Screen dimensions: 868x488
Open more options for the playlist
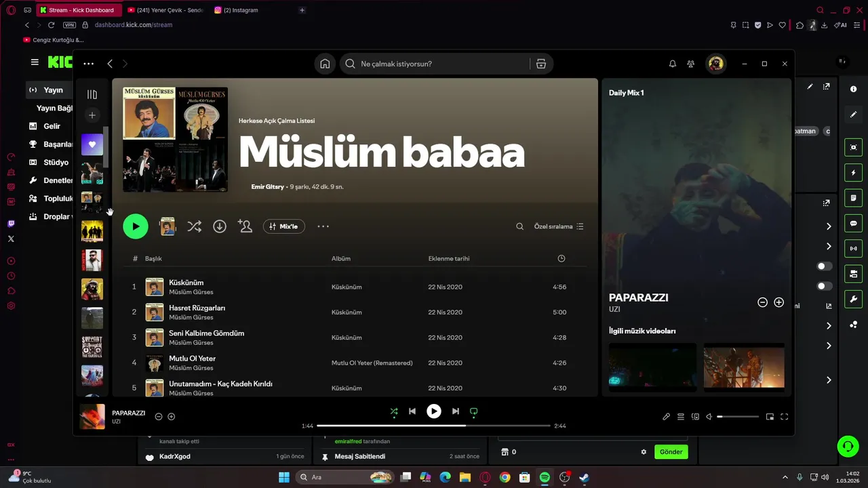coord(323,226)
